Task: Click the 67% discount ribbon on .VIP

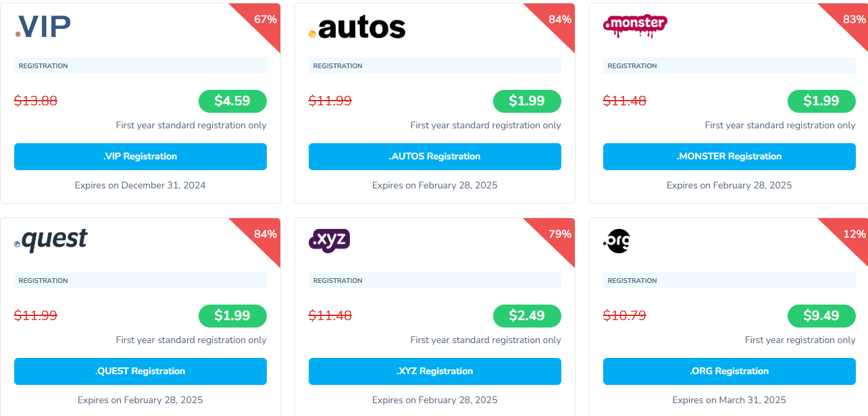Action: click(264, 20)
